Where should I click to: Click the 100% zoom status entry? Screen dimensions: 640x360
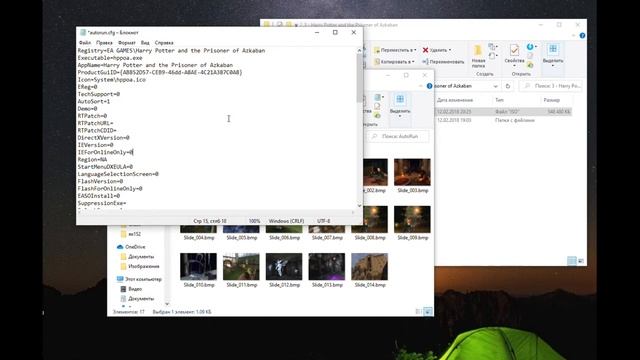click(254, 221)
